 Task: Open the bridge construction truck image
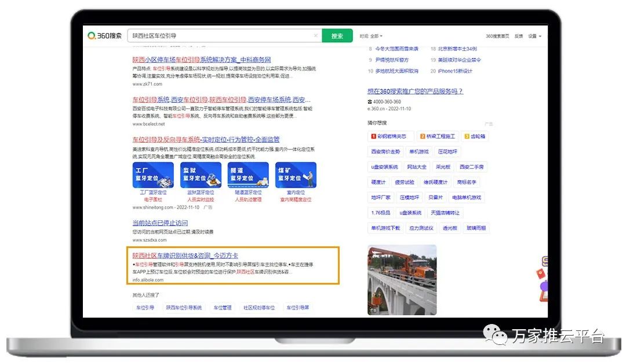402,279
